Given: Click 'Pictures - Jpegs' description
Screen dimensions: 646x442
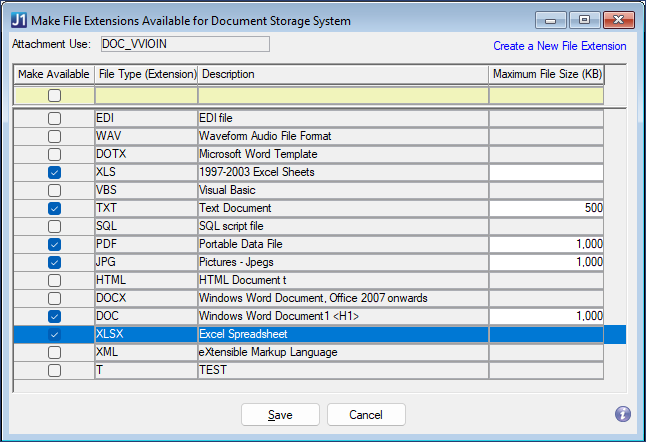Looking at the screenshot, I should (x=343, y=262).
